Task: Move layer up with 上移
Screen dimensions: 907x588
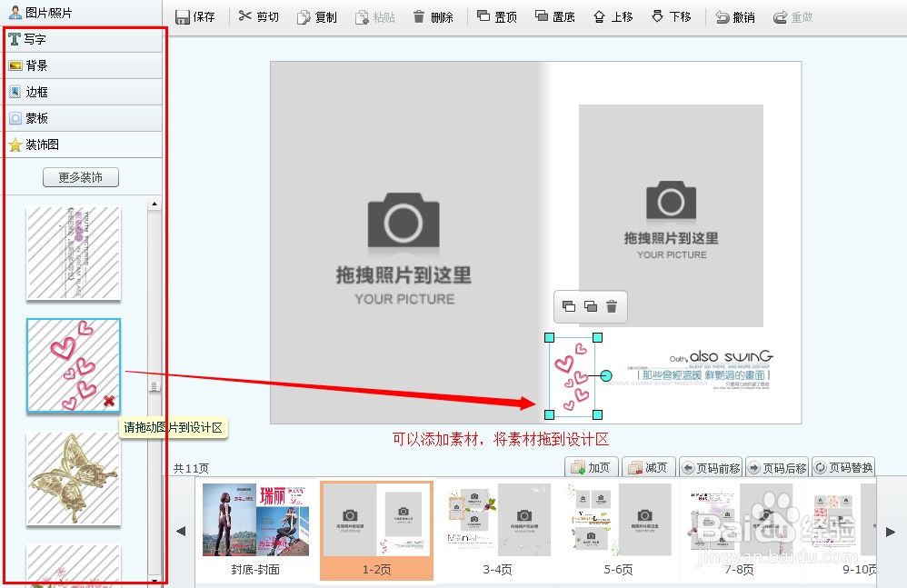Action: coord(613,17)
